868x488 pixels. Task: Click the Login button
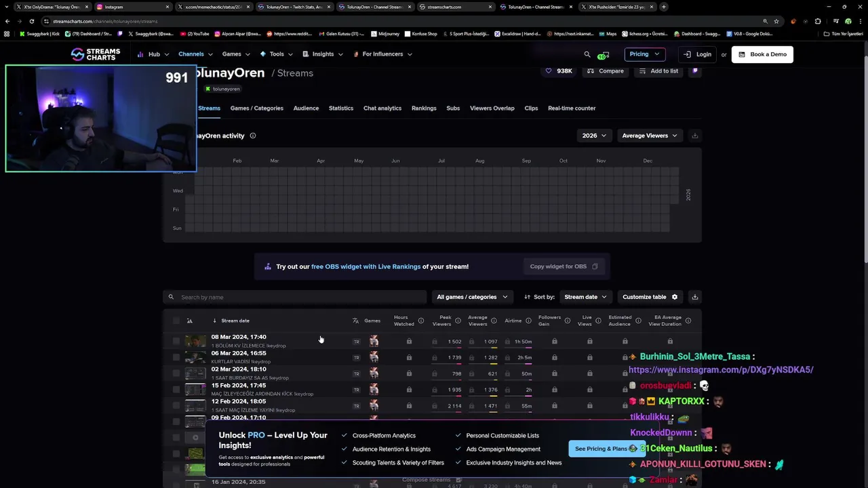coord(698,54)
